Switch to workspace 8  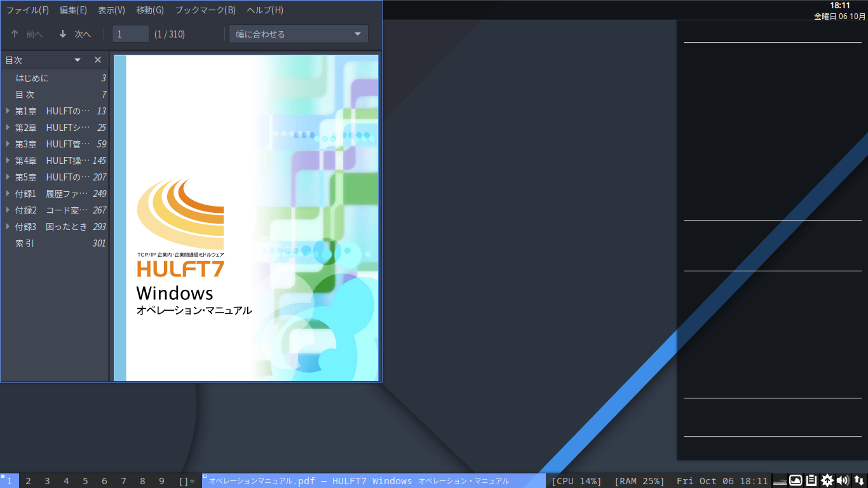[142, 481]
